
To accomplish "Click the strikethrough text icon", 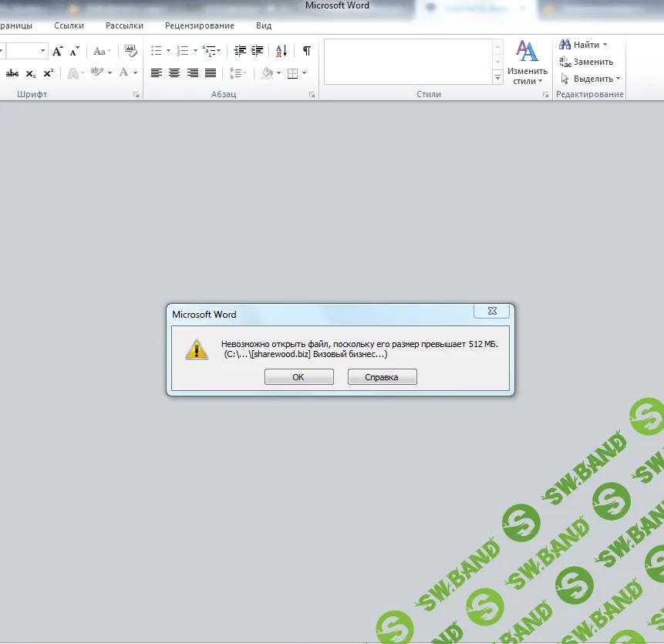I will [x=12, y=73].
